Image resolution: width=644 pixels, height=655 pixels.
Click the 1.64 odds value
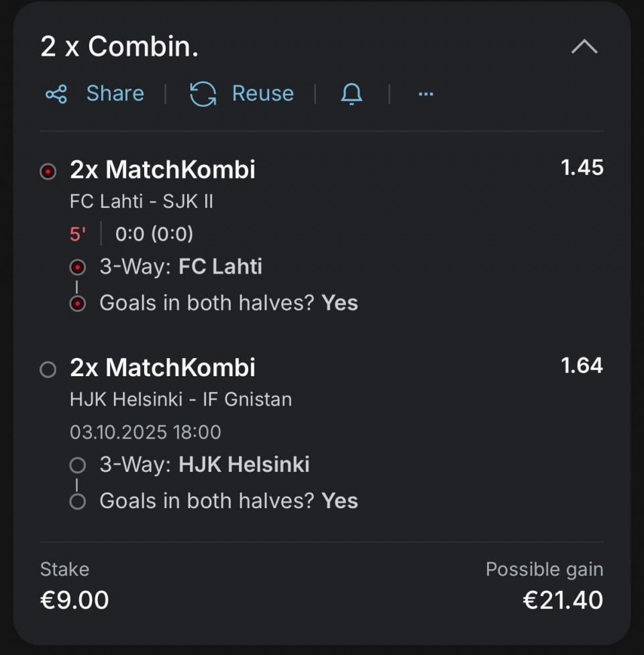click(582, 365)
